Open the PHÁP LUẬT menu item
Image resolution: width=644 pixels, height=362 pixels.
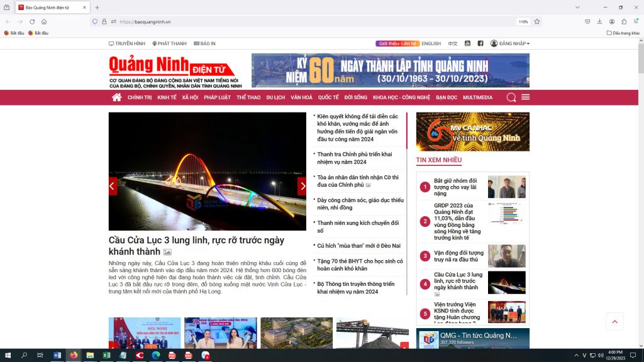tap(217, 97)
